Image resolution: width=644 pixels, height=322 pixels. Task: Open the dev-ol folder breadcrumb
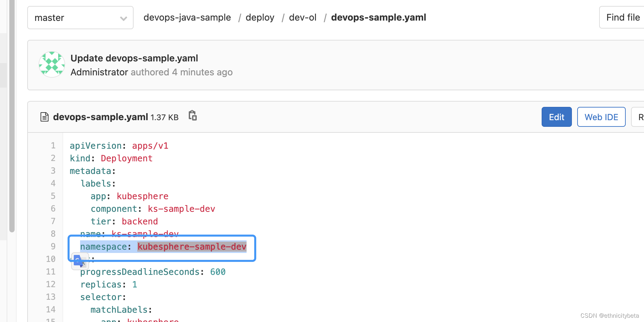coord(302,17)
